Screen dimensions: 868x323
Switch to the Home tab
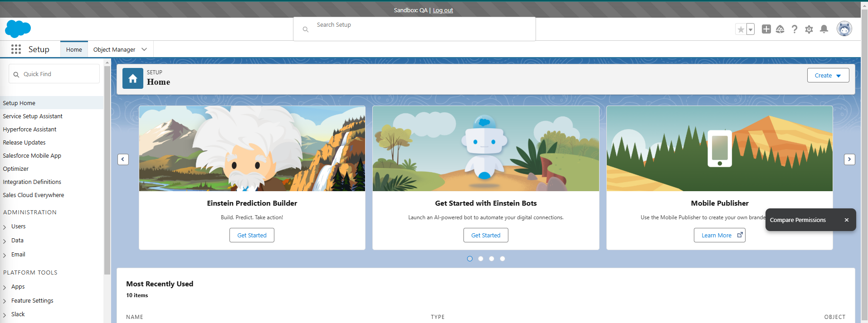pyautogui.click(x=74, y=49)
